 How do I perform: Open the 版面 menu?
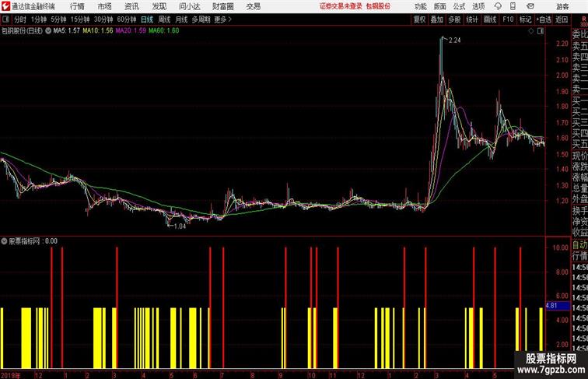[440, 6]
